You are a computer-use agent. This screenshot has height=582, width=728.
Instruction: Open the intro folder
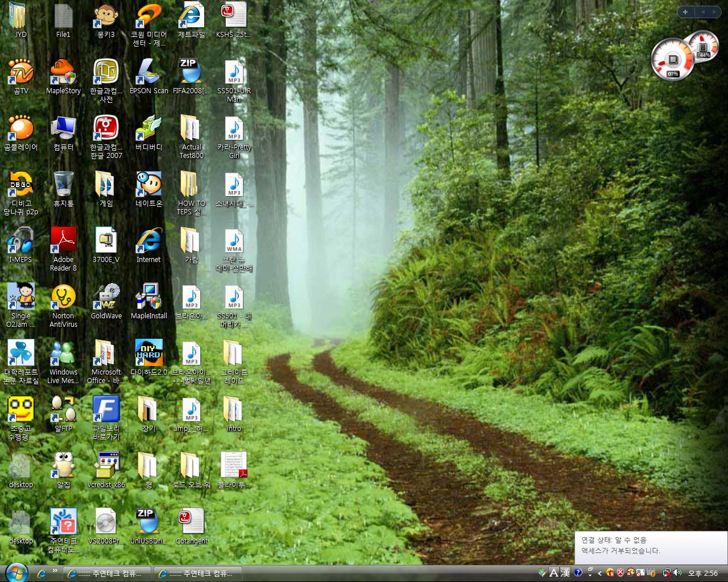[234, 414]
